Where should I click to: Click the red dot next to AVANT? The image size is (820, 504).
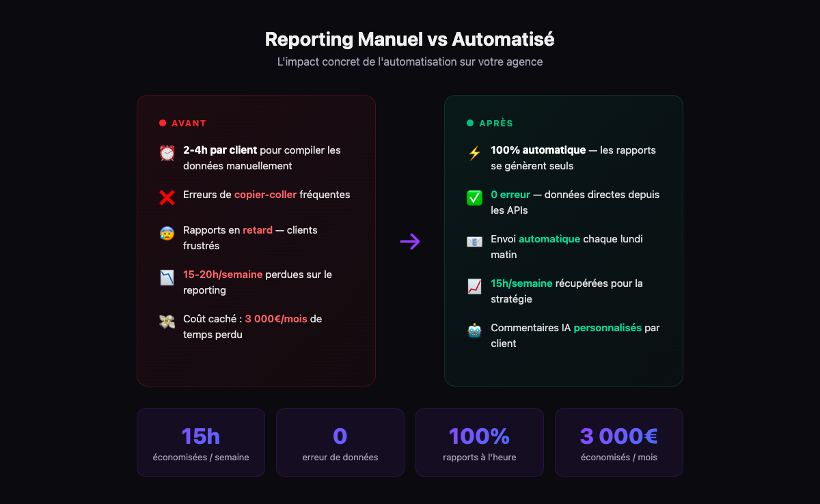(x=162, y=123)
